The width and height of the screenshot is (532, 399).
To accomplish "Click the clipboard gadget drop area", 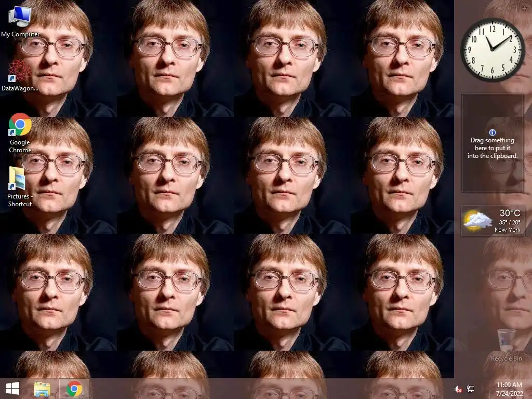I will (x=493, y=143).
